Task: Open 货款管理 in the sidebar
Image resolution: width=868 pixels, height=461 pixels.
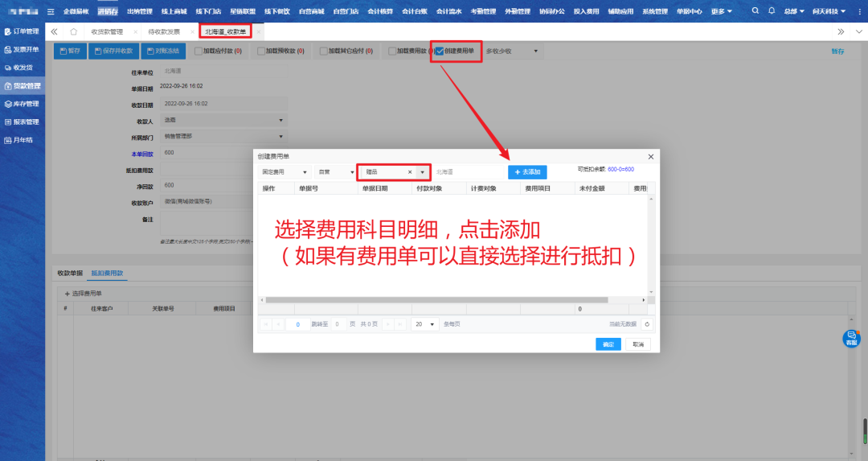Action: point(23,86)
